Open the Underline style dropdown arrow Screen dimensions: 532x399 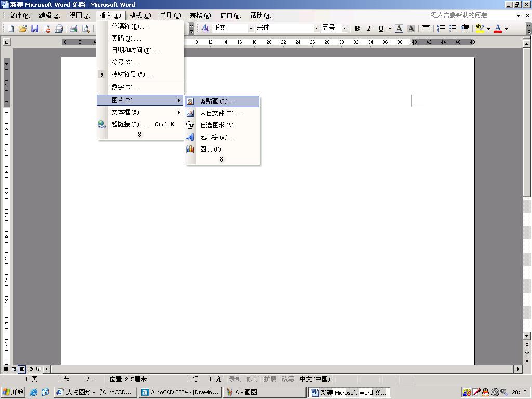[390, 29]
